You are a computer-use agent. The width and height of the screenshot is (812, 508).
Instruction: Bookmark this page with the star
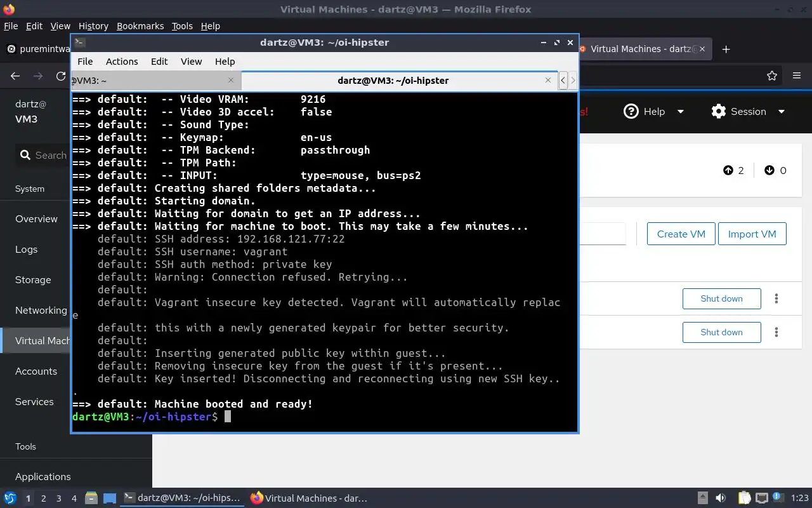pos(772,76)
